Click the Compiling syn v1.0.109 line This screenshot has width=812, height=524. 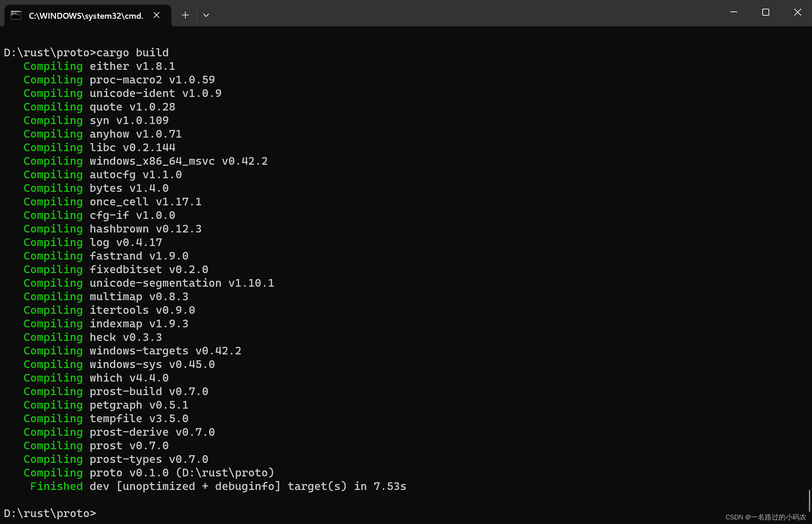tap(96, 120)
